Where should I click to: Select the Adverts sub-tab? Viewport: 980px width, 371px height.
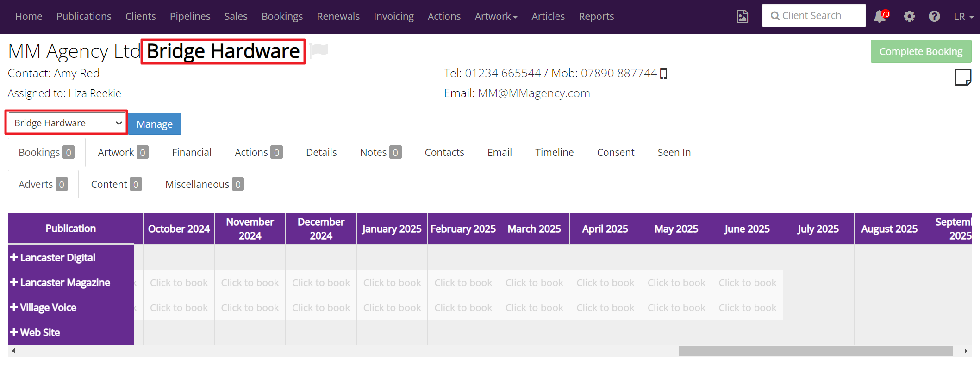tap(43, 184)
